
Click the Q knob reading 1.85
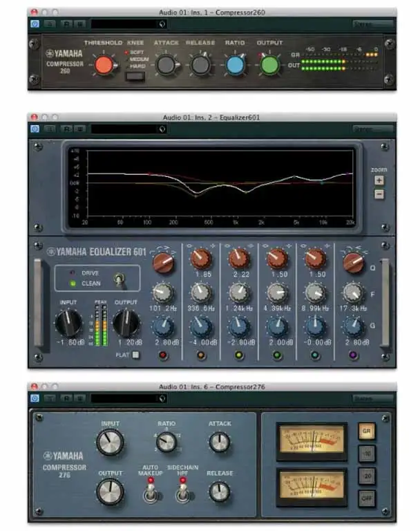201,259
